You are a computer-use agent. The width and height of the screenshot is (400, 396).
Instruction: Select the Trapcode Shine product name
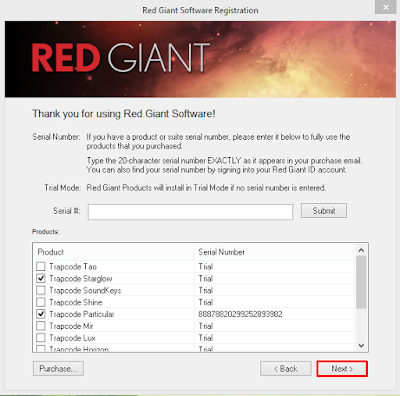coord(76,302)
